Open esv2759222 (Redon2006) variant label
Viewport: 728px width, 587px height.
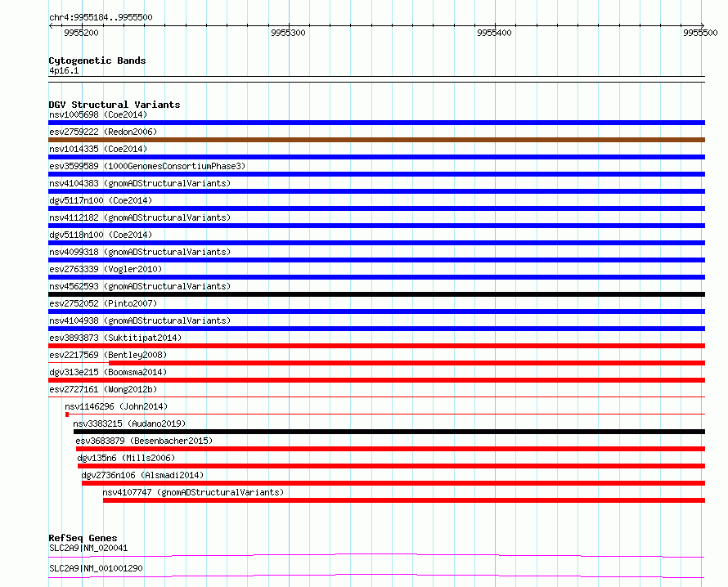click(103, 132)
